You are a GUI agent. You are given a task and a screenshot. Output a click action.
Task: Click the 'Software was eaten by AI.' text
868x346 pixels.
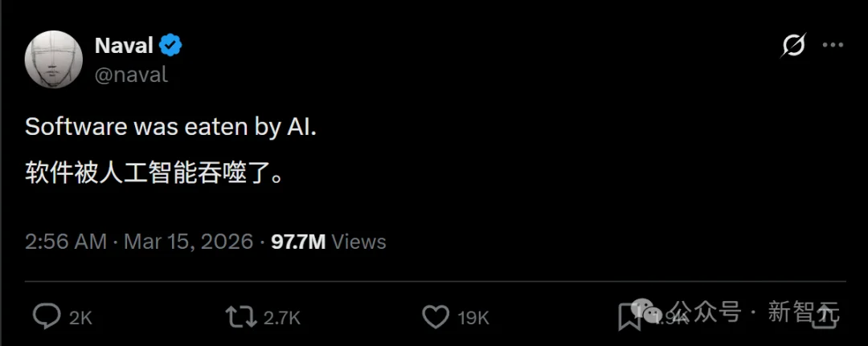click(170, 128)
